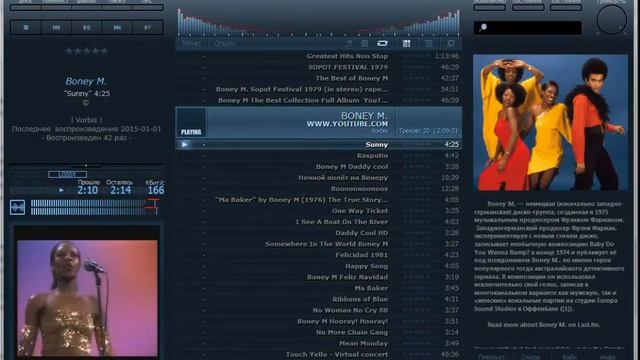Select 'Boney M The Best Collection Full Album' row
Viewport: 640px width, 360px height.
[319, 100]
